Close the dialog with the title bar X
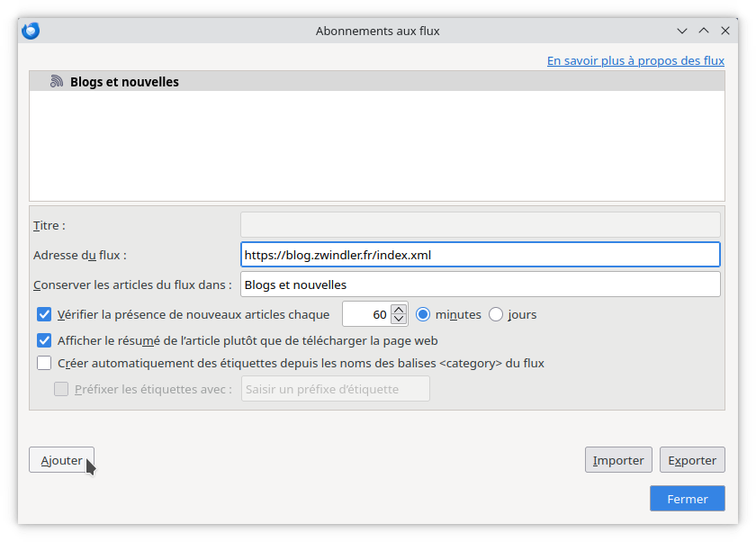The height and width of the screenshot is (542, 756). pos(724,31)
